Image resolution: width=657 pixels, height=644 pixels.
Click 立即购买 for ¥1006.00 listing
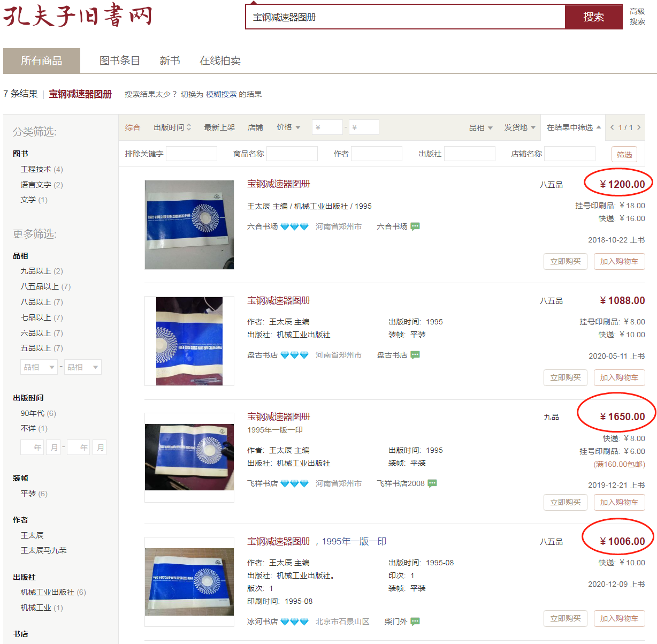coord(566,618)
